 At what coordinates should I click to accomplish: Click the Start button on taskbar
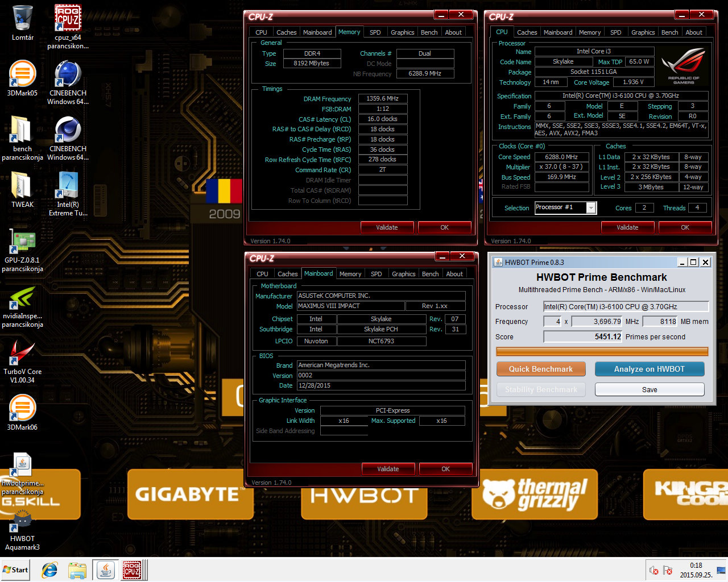click(15, 569)
